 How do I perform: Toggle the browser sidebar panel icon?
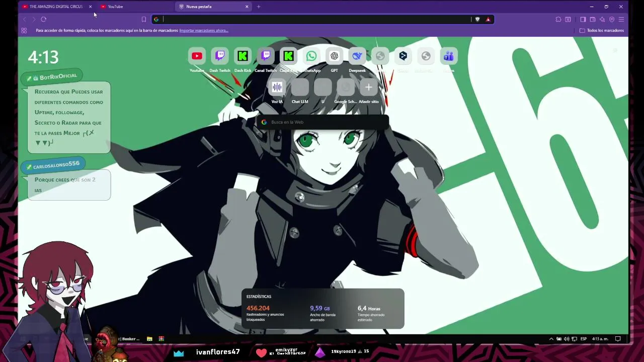click(583, 19)
